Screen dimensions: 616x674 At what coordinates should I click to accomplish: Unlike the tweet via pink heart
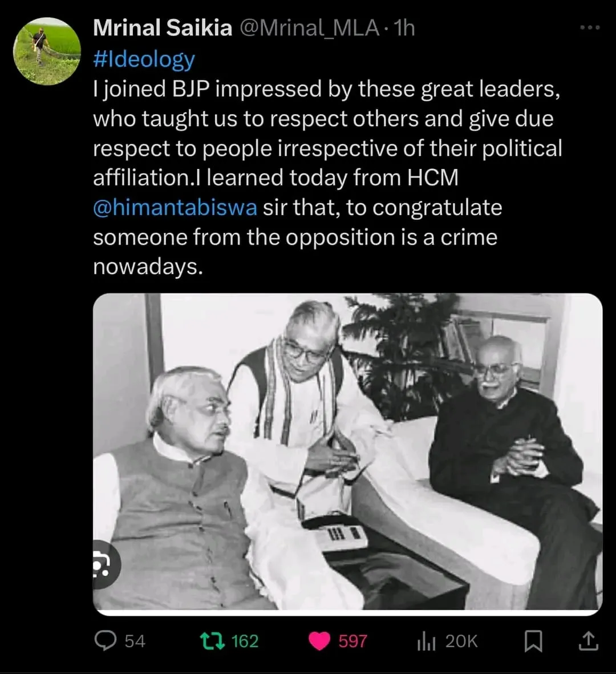pos(319,641)
